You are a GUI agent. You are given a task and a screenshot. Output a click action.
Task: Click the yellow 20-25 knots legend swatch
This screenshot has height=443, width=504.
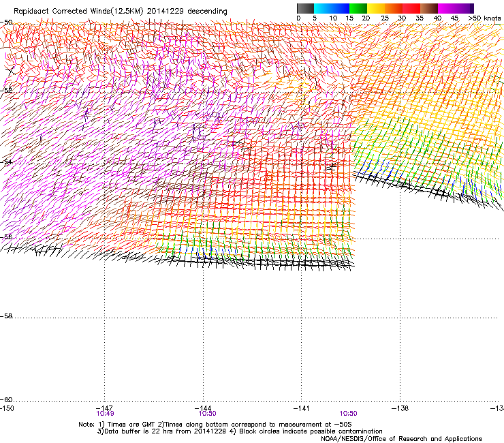(376, 8)
